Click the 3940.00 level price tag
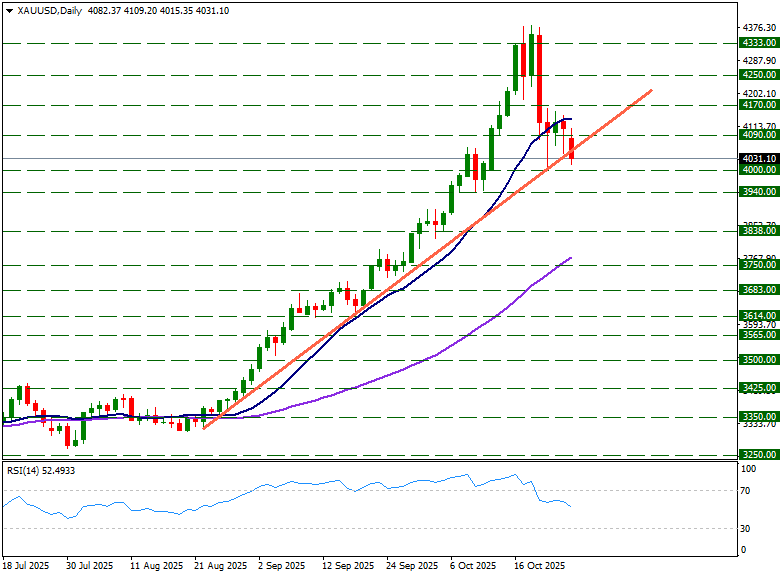 [x=759, y=191]
